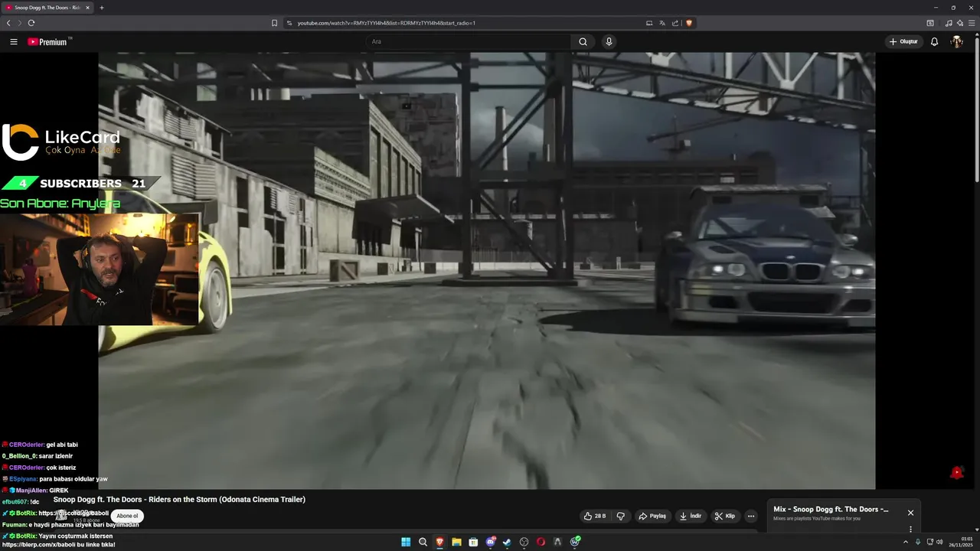Screen dimensions: 980x551
Task: Open YouTube notifications bell
Action: (934, 42)
